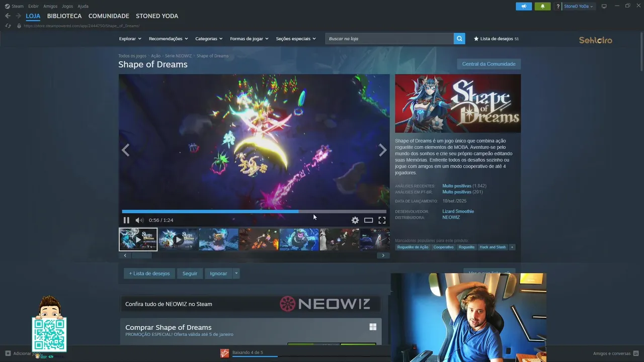Add game with + Lista de desejos button
This screenshot has width=644, height=362.
(x=149, y=274)
